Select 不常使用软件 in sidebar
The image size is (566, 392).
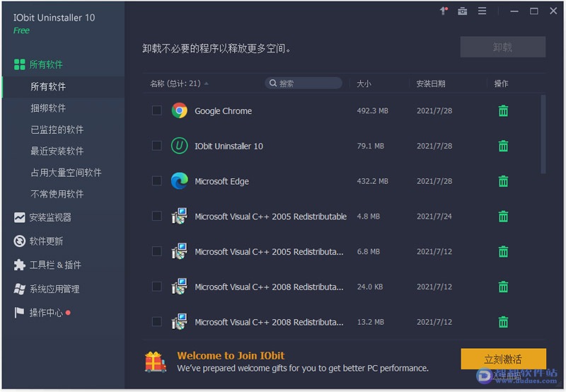[57, 194]
